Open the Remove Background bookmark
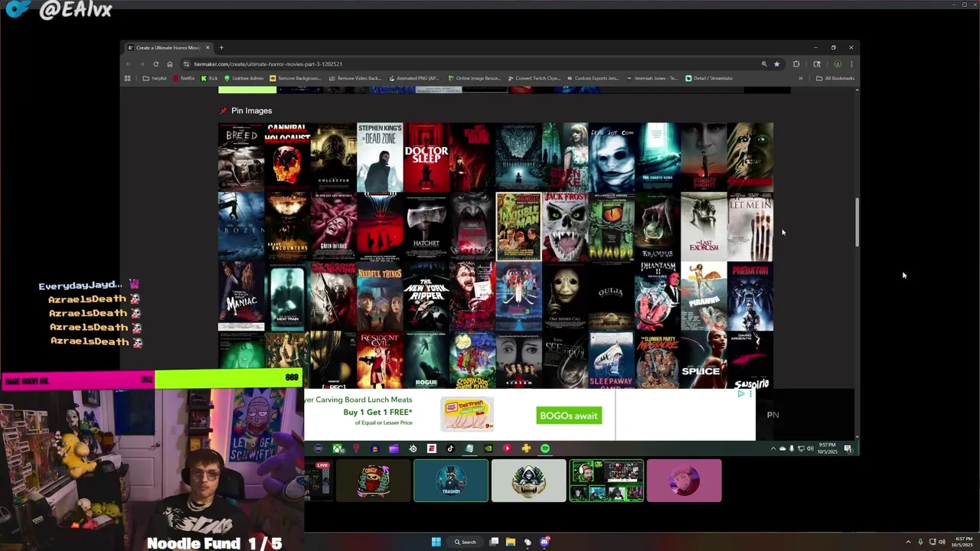 tap(296, 78)
